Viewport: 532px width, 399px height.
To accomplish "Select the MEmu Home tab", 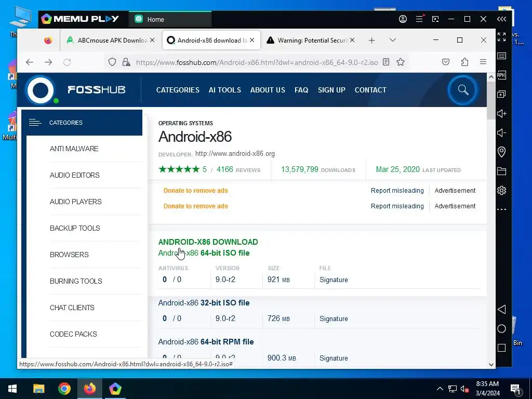I will tap(170, 19).
